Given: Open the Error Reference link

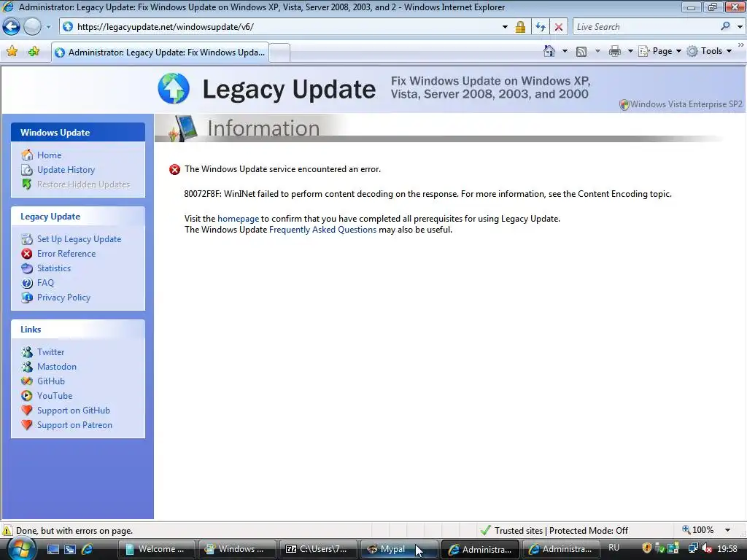Looking at the screenshot, I should [x=66, y=254].
